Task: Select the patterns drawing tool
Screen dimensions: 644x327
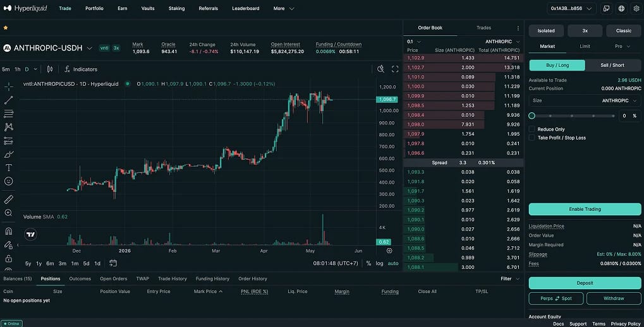Action: pos(9,127)
